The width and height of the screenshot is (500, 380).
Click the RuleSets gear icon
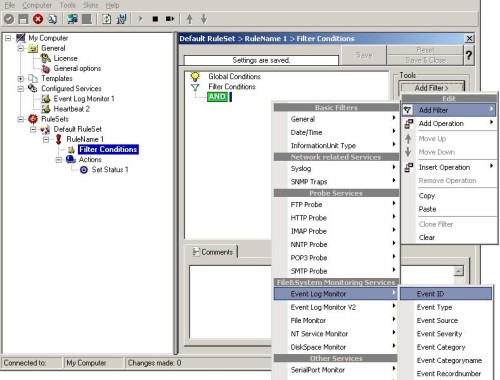[33, 119]
